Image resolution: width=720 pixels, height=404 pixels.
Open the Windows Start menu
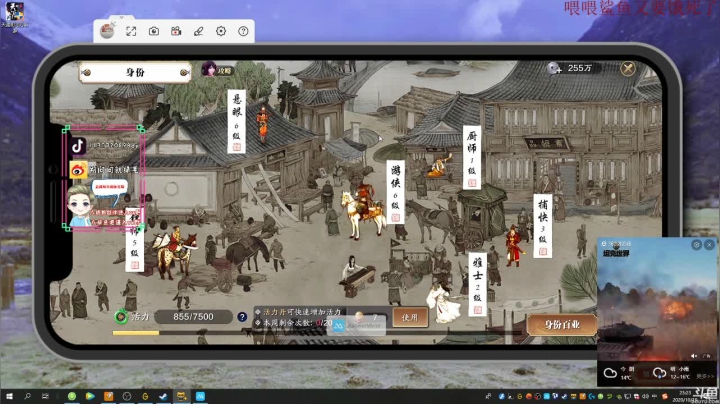pos(9,396)
